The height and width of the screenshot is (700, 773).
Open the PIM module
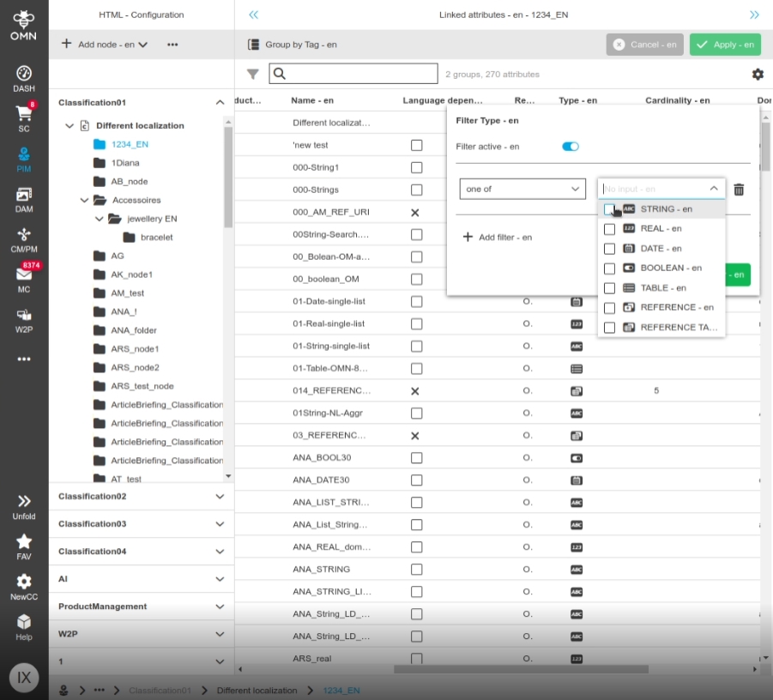click(x=24, y=160)
